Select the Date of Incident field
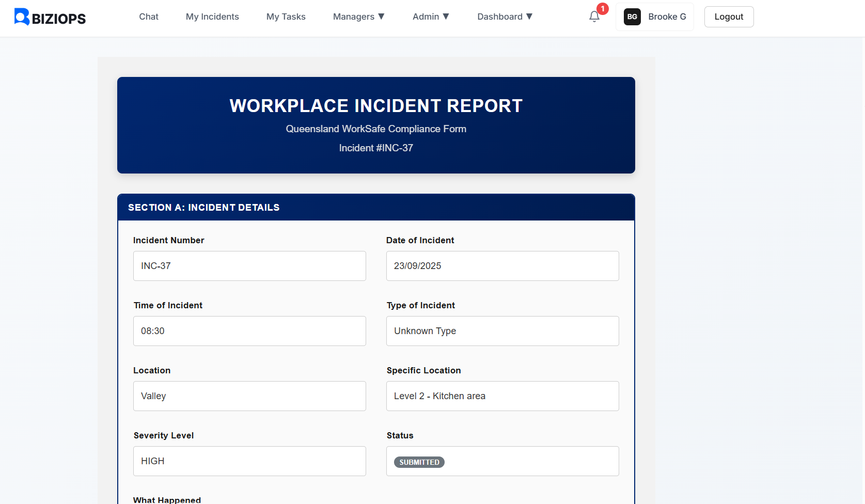This screenshot has width=865, height=504. (502, 266)
